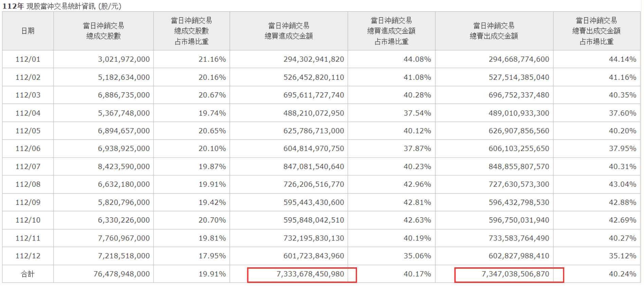Click the red-boxed total 7,333,678,450,980
The height and width of the screenshot is (286, 644).
(310, 274)
